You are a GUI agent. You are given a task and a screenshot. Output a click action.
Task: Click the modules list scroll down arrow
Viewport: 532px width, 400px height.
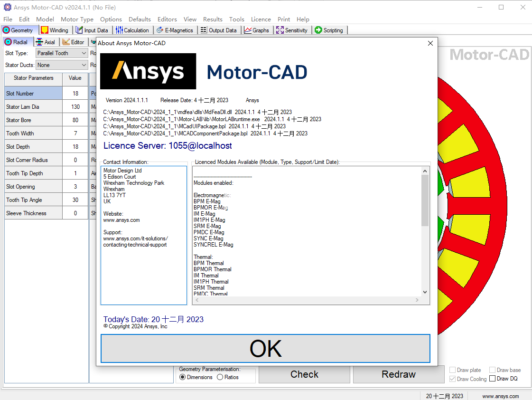click(425, 292)
